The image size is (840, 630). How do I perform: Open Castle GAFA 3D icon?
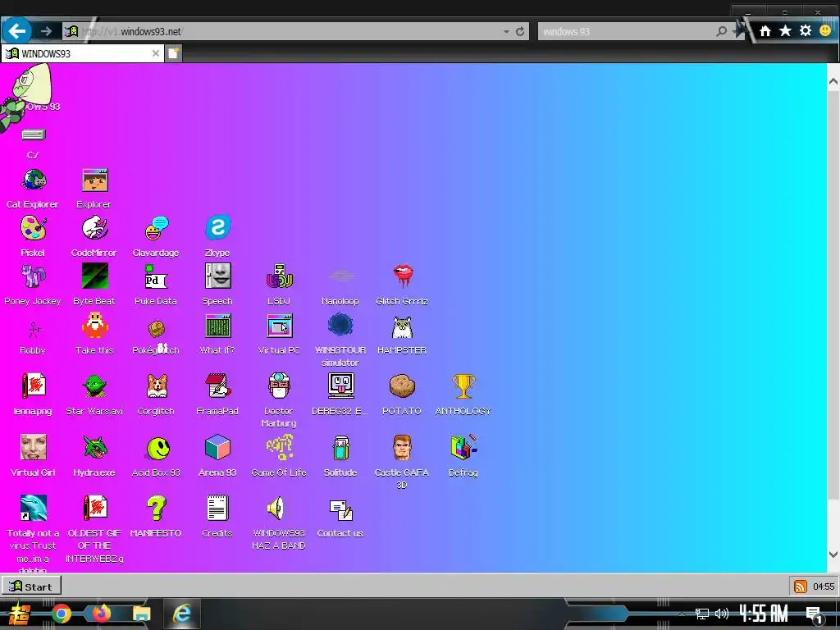[402, 447]
